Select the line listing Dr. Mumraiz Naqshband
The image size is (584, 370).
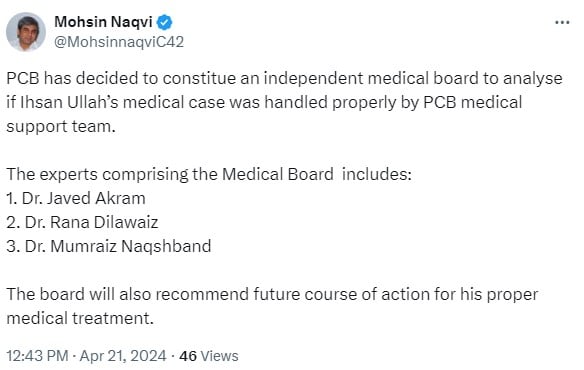(109, 246)
